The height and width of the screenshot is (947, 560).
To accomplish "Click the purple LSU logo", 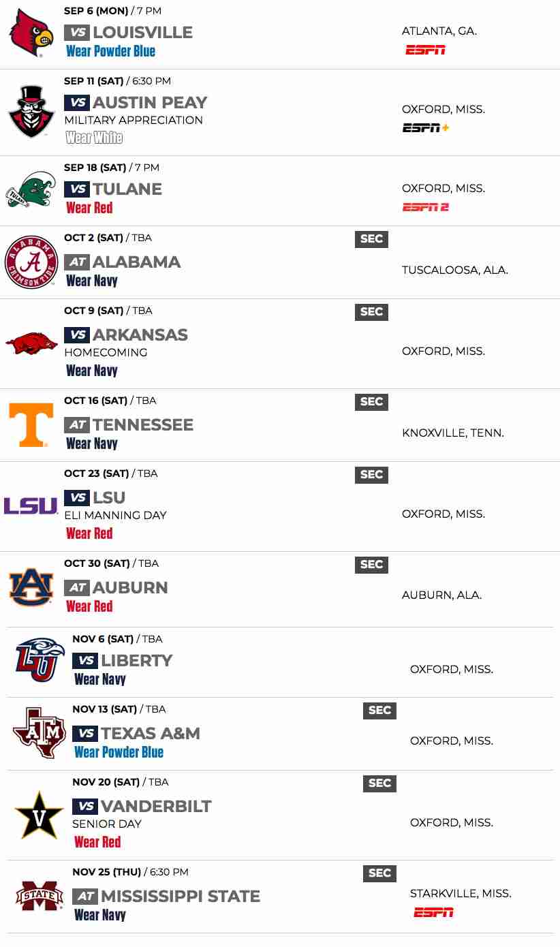I will [x=31, y=506].
